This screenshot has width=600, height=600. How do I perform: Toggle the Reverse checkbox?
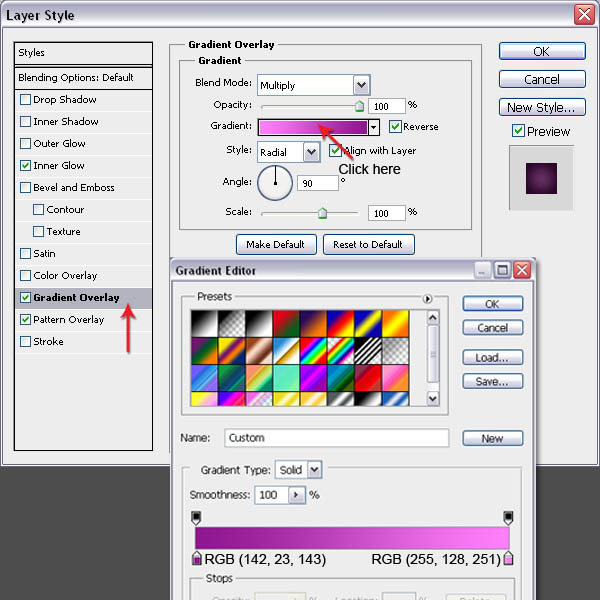pos(396,127)
